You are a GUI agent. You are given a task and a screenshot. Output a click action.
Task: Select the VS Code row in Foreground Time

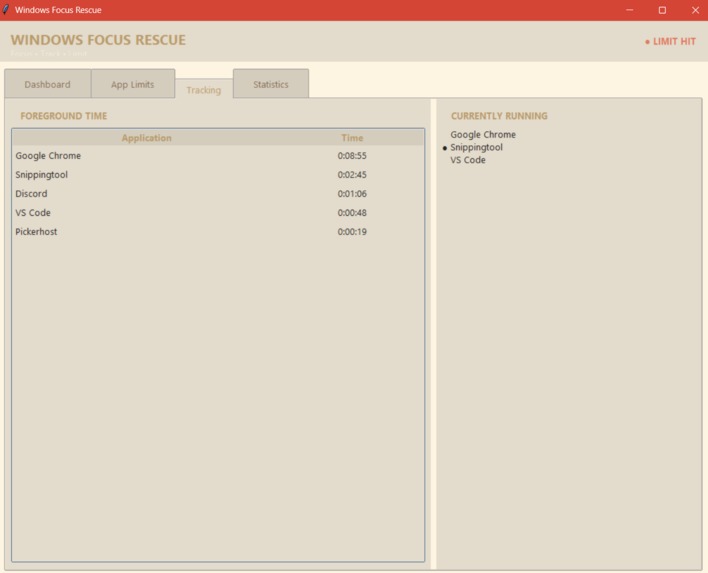(218, 213)
